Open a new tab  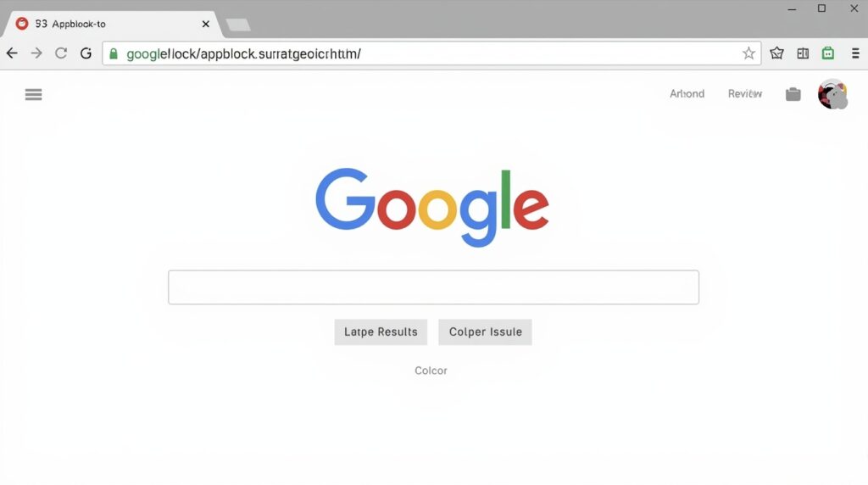pos(238,25)
